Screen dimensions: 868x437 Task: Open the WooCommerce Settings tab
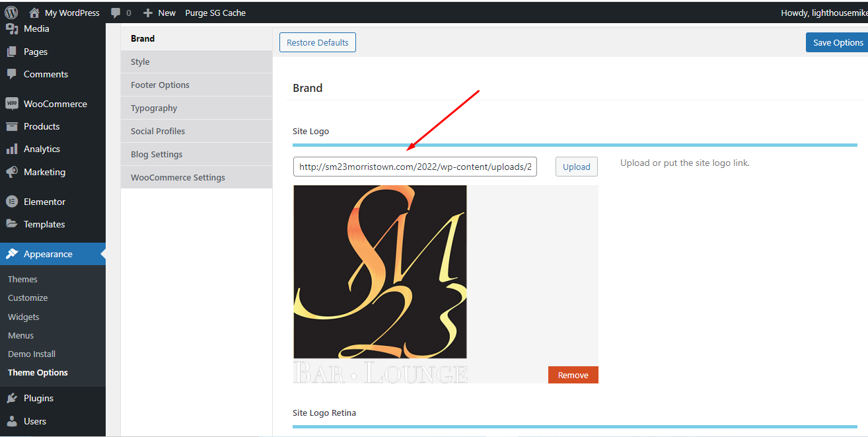click(196, 177)
